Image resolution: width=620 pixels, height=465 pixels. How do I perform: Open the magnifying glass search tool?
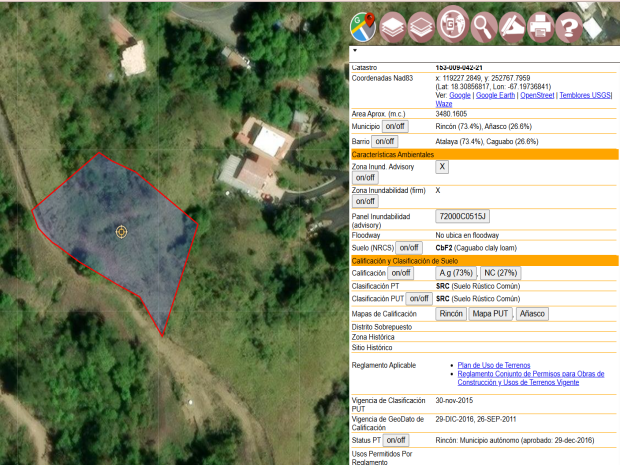pos(483,25)
